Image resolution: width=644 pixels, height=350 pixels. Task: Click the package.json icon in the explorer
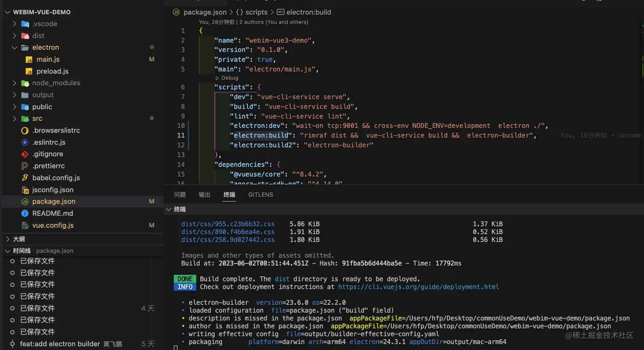(x=25, y=202)
